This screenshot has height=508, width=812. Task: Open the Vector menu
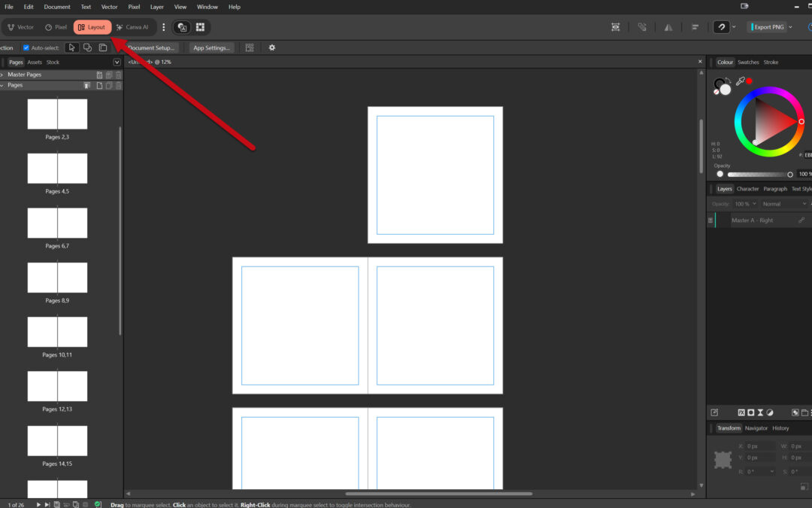[x=109, y=7]
